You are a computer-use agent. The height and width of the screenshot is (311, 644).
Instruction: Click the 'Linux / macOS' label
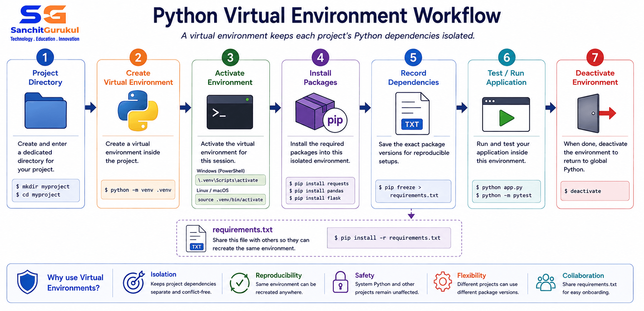[212, 190]
